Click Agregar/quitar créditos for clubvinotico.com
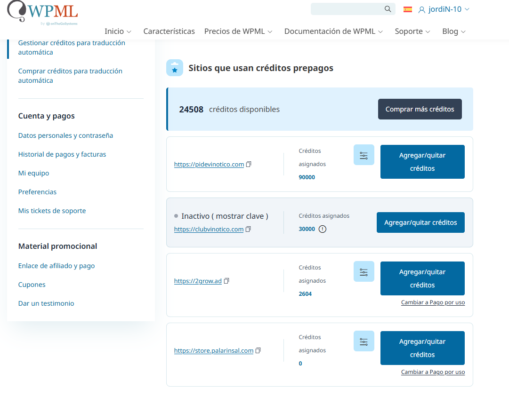509x420 pixels. (x=420, y=222)
